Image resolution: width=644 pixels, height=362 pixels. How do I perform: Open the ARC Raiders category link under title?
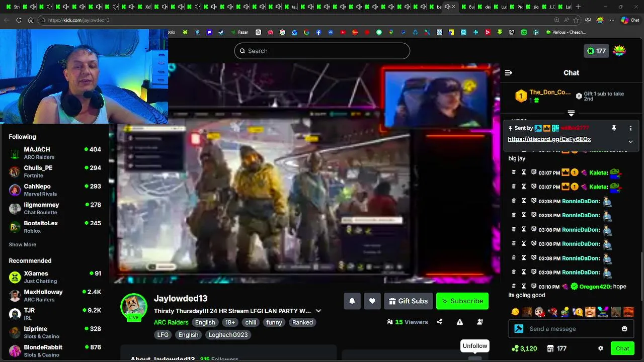coord(171,322)
